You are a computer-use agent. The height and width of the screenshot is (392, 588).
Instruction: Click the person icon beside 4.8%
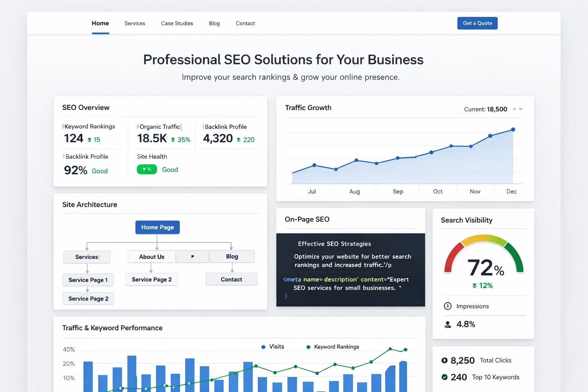[x=448, y=324]
